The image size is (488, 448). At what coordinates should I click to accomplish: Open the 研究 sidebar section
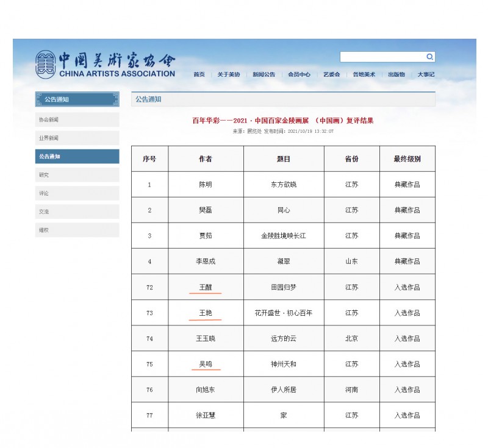(77, 175)
